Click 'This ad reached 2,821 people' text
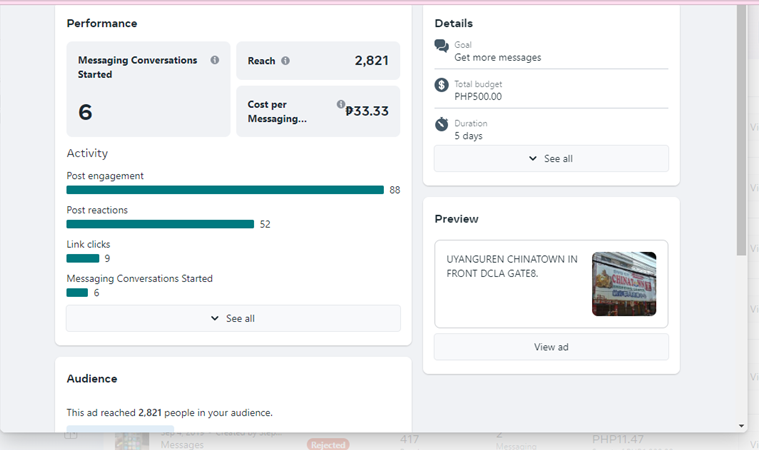The width and height of the screenshot is (759, 450). [x=169, y=413]
